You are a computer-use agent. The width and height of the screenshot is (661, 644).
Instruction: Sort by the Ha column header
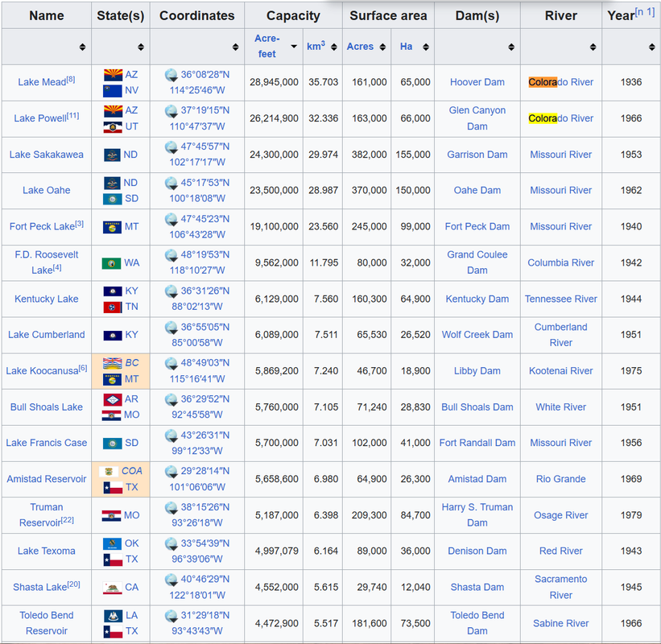coord(426,47)
